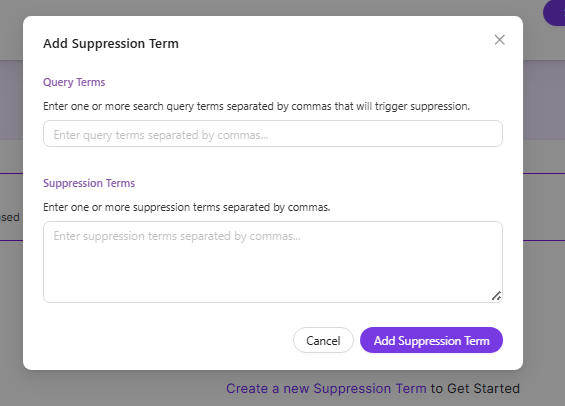Image resolution: width=565 pixels, height=406 pixels.
Task: Focus the Suppression Terms textarea
Action: point(273,262)
